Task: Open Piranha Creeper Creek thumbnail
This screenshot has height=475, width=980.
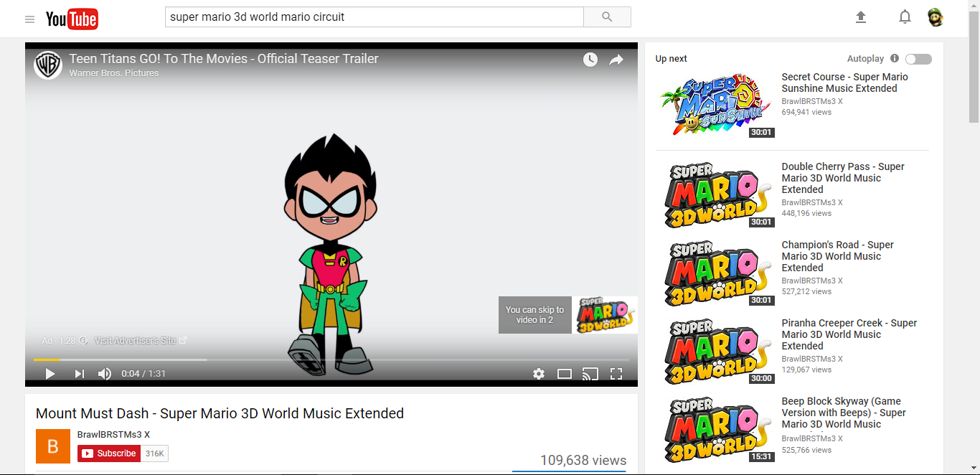Action: click(x=717, y=351)
